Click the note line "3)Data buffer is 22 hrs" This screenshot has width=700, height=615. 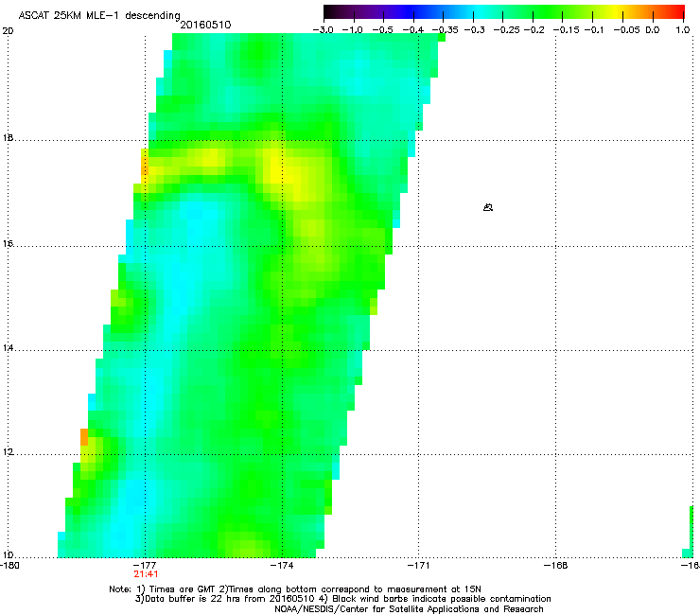(x=342, y=599)
